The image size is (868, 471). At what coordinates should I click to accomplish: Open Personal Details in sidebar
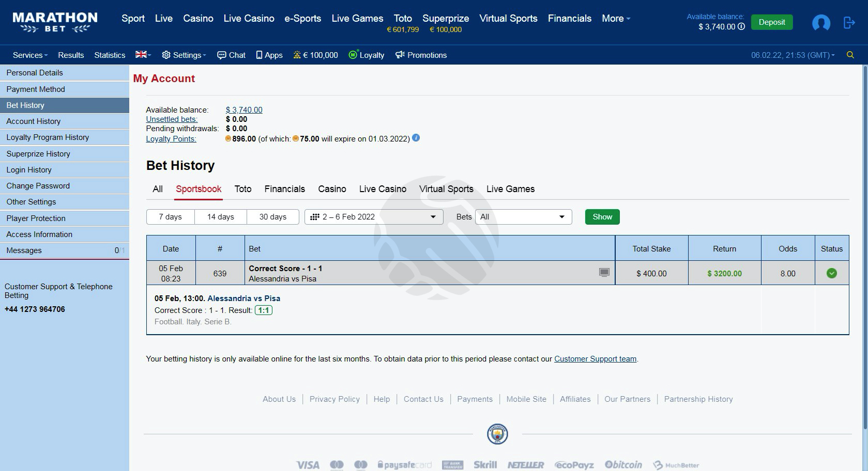[65, 73]
